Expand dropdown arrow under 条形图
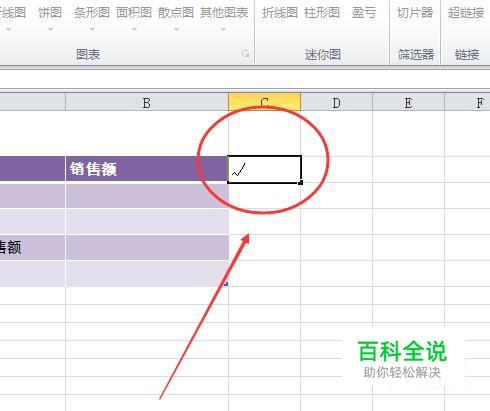 (92, 29)
